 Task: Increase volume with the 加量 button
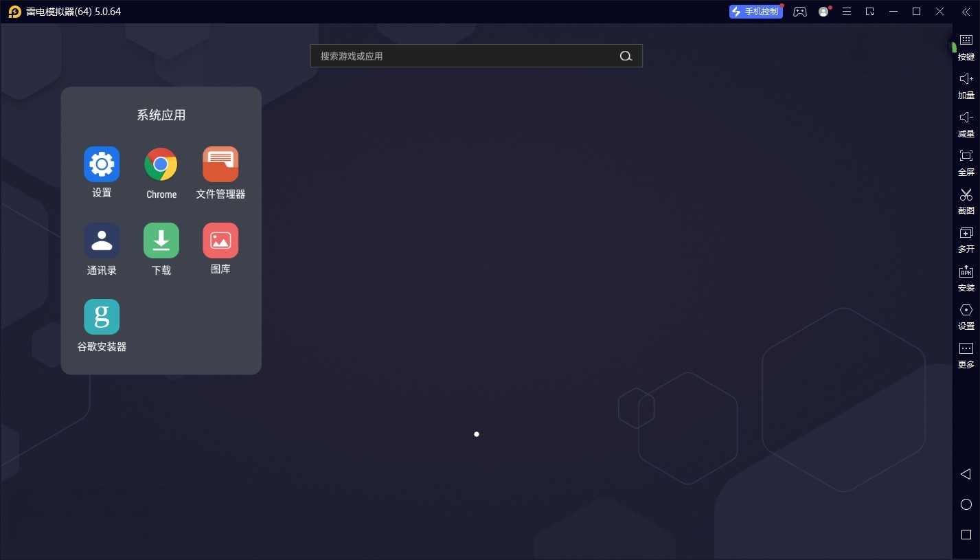tap(966, 85)
